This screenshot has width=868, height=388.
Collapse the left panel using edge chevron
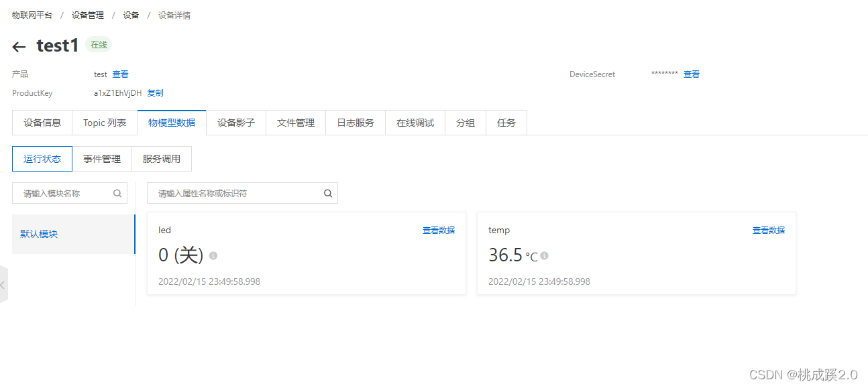pos(4,284)
